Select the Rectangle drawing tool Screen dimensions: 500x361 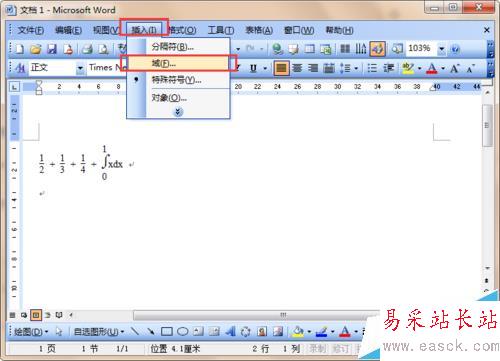click(167, 331)
